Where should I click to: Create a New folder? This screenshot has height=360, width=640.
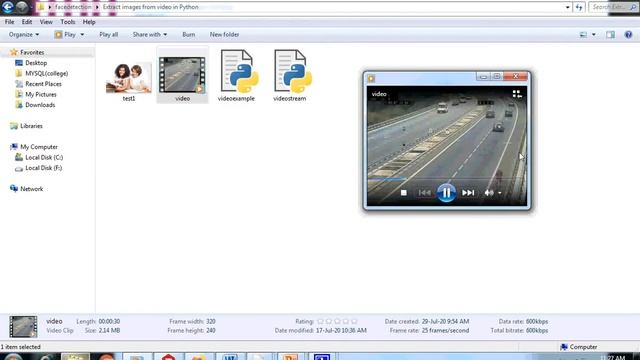point(224,35)
